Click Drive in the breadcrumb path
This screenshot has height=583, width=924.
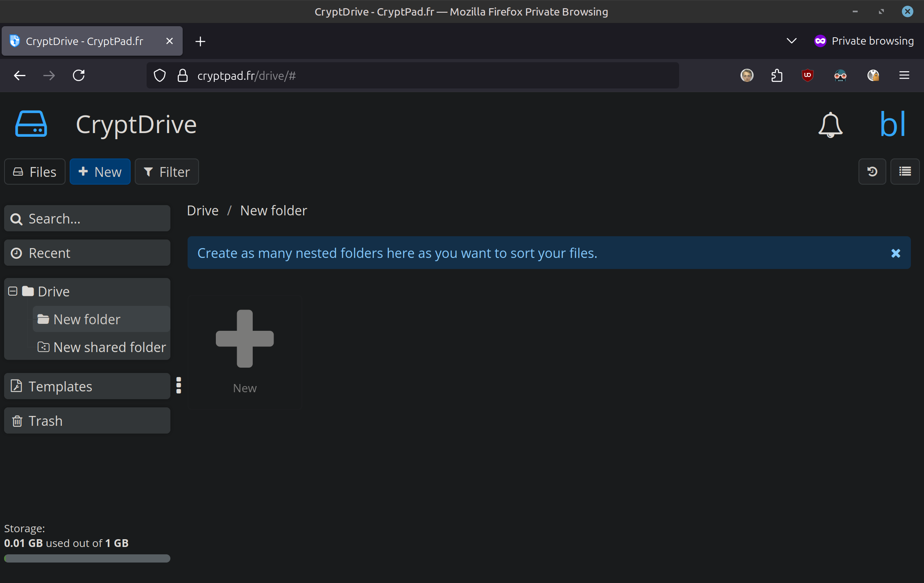coord(203,210)
